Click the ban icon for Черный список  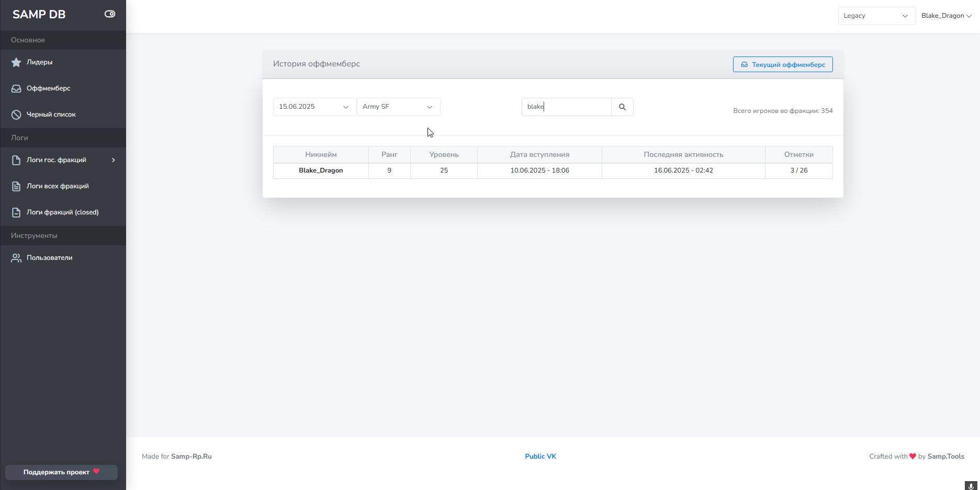(x=16, y=115)
